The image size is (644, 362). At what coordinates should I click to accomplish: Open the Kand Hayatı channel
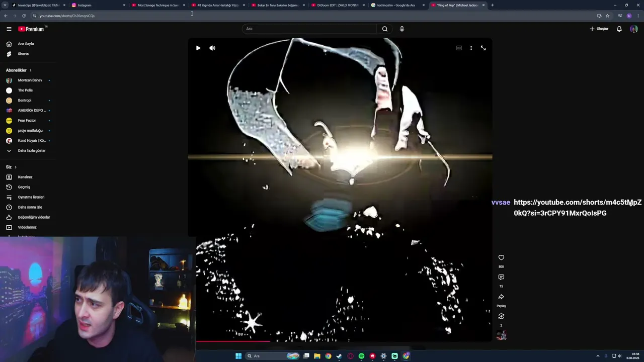click(28, 141)
